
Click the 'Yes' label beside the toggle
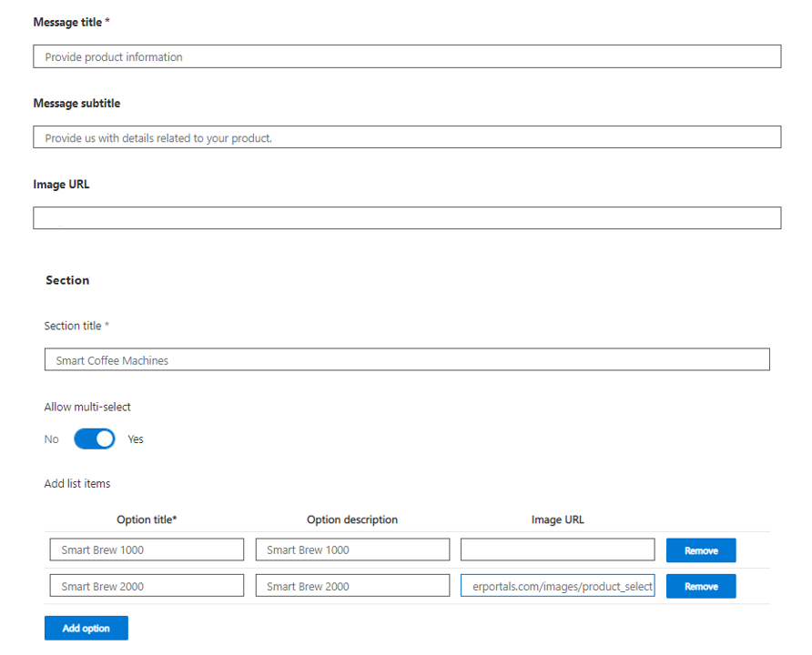[x=136, y=439]
